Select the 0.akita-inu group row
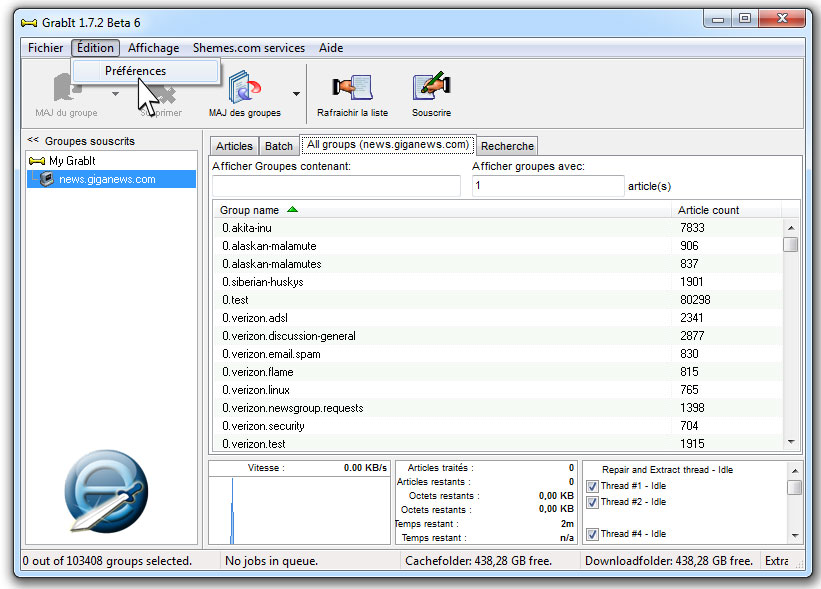Screen dimensions: 821x589 point(498,228)
